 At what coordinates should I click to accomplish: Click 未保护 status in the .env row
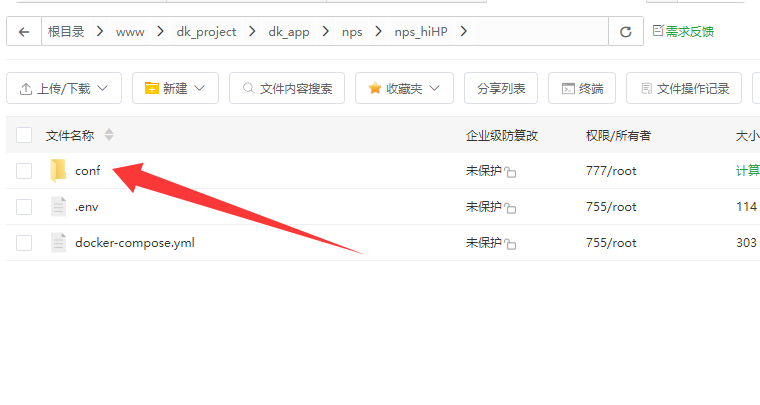(483, 207)
